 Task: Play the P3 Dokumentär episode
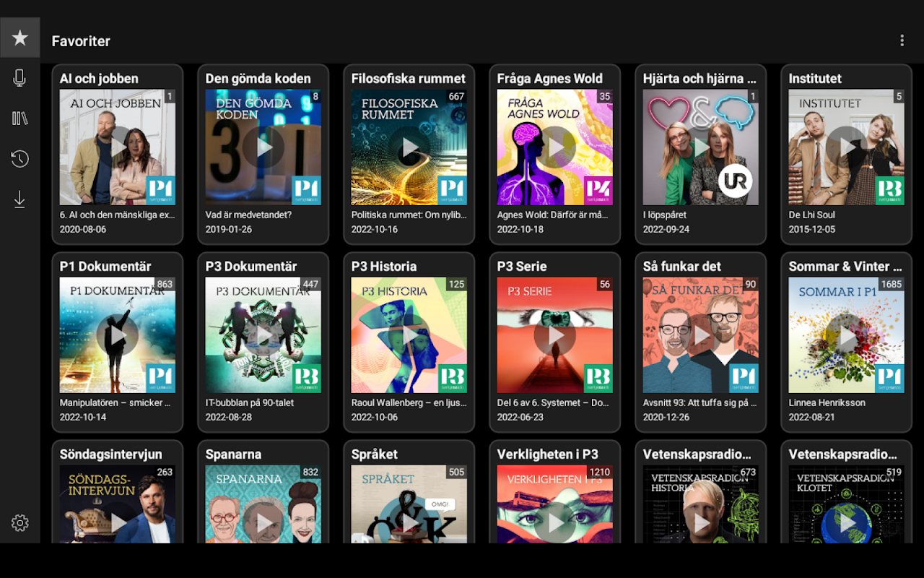(263, 335)
